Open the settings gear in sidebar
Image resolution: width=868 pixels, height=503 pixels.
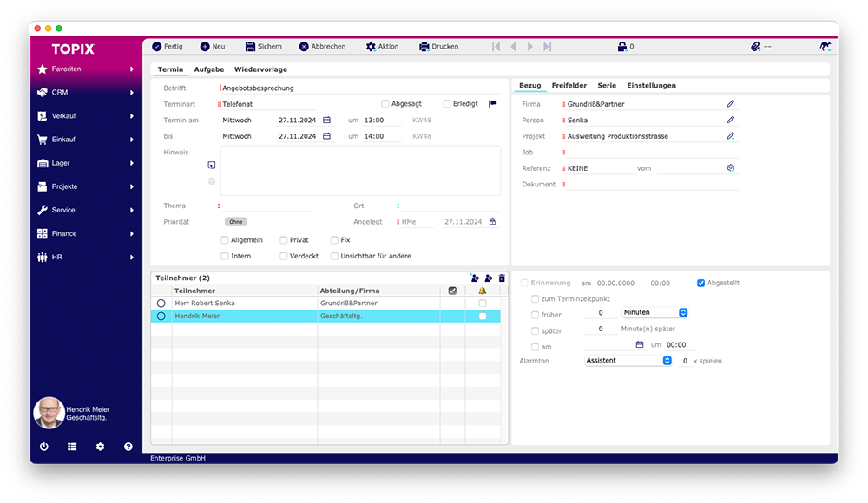click(100, 447)
